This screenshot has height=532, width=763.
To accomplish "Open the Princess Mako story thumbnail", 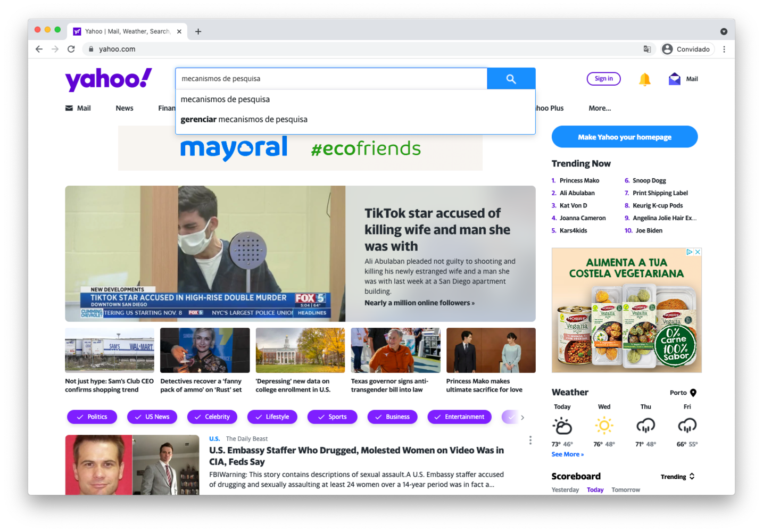I will click(491, 350).
